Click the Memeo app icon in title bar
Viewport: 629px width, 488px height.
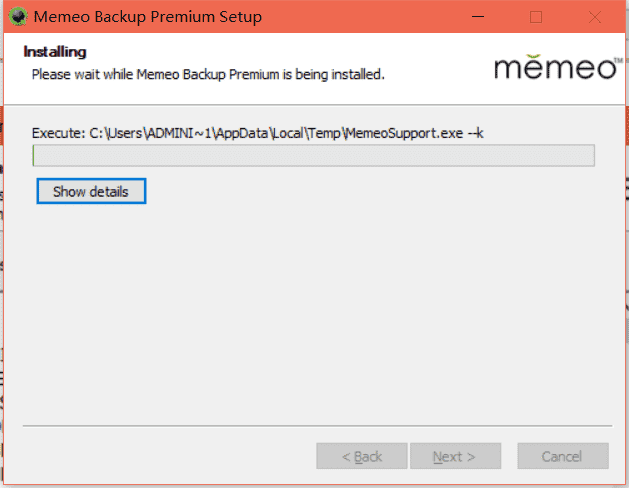coord(18,17)
